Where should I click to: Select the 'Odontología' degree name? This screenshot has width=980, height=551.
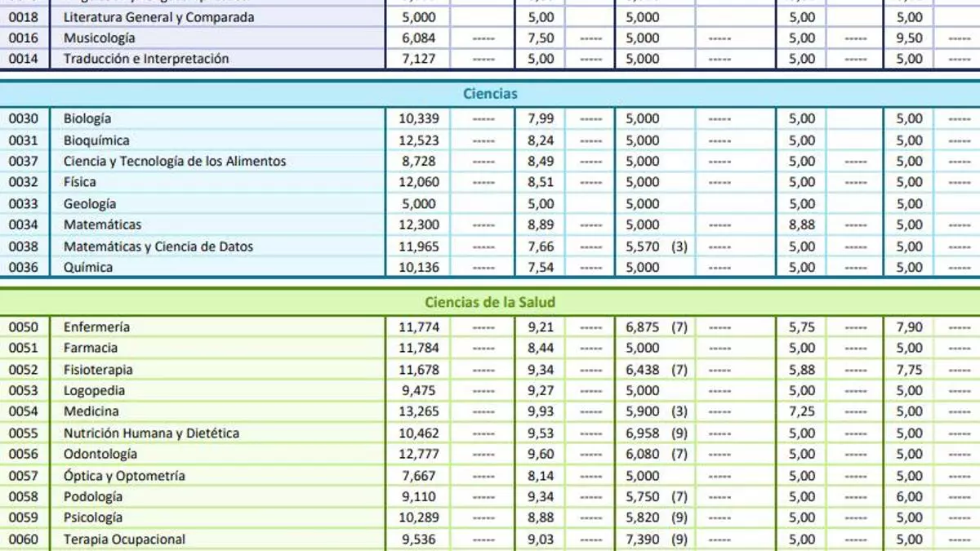(x=100, y=454)
